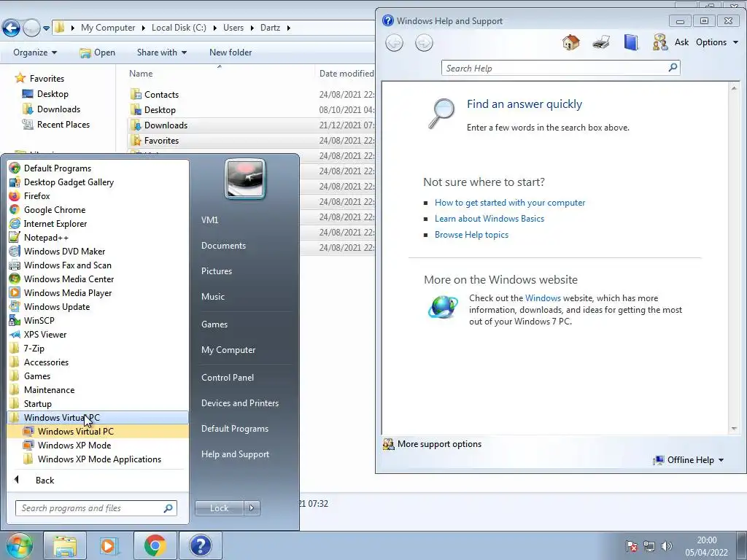This screenshot has width=747, height=560.
Task: Launch Google Chrome from the Start menu
Action: (x=54, y=209)
